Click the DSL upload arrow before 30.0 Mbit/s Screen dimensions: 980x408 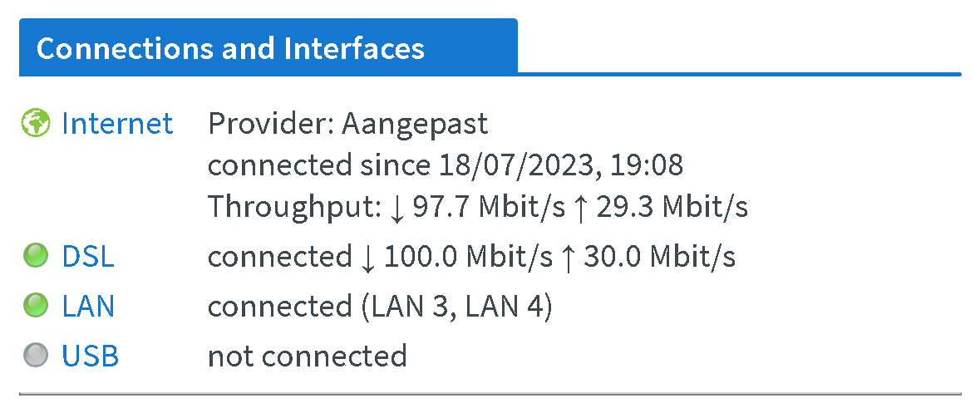point(567,258)
